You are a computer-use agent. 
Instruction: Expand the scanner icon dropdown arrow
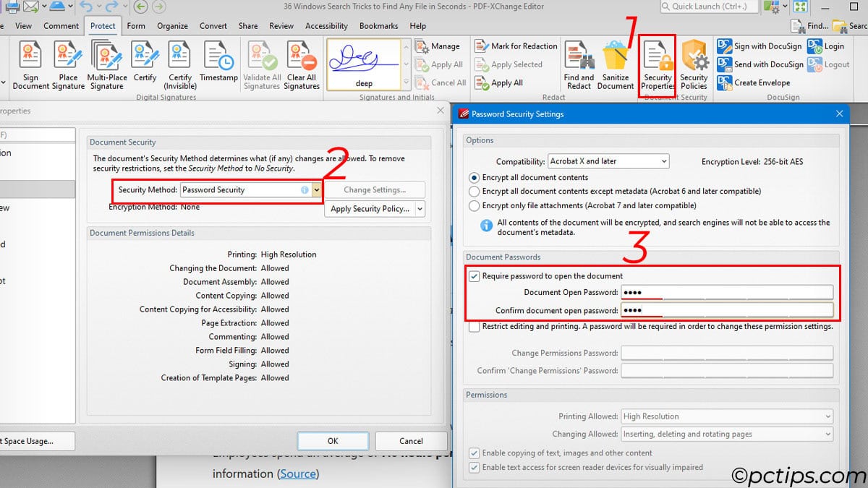coord(69,7)
